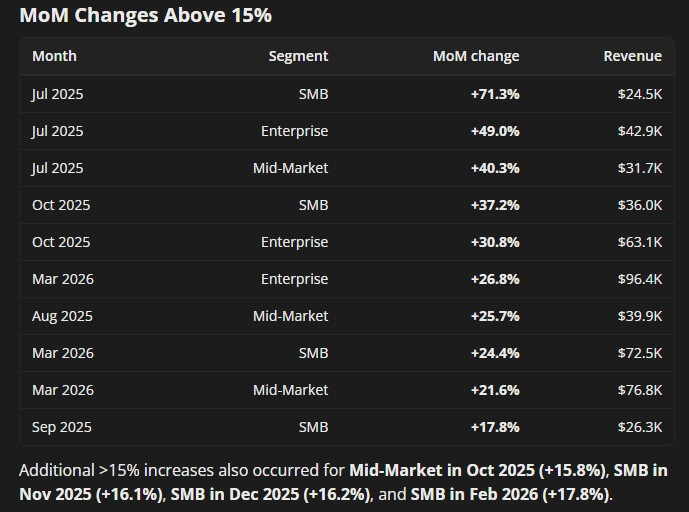Select the MoM Changes Above 15% heading

[x=145, y=15]
